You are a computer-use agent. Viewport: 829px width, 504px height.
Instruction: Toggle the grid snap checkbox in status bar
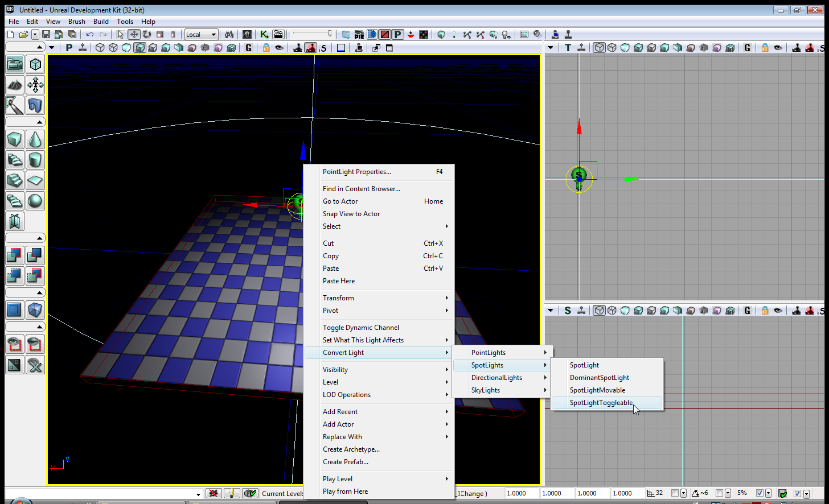tap(675, 493)
